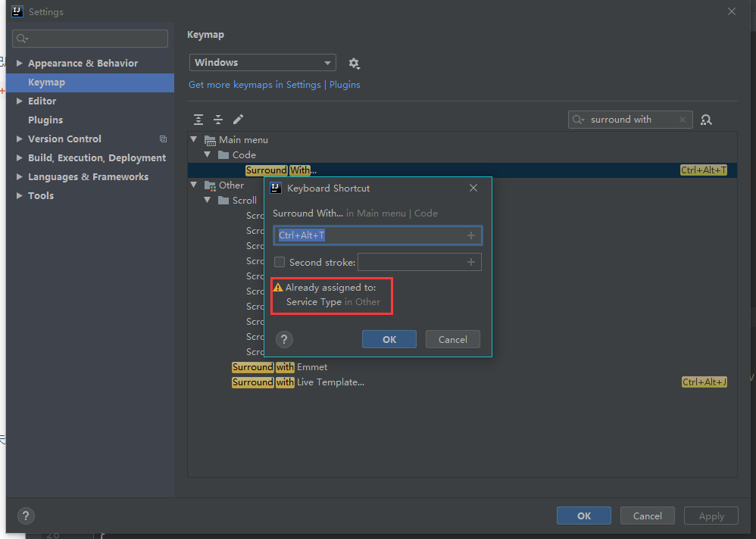Expand the Version Control section
The height and width of the screenshot is (539, 756).
click(20, 139)
